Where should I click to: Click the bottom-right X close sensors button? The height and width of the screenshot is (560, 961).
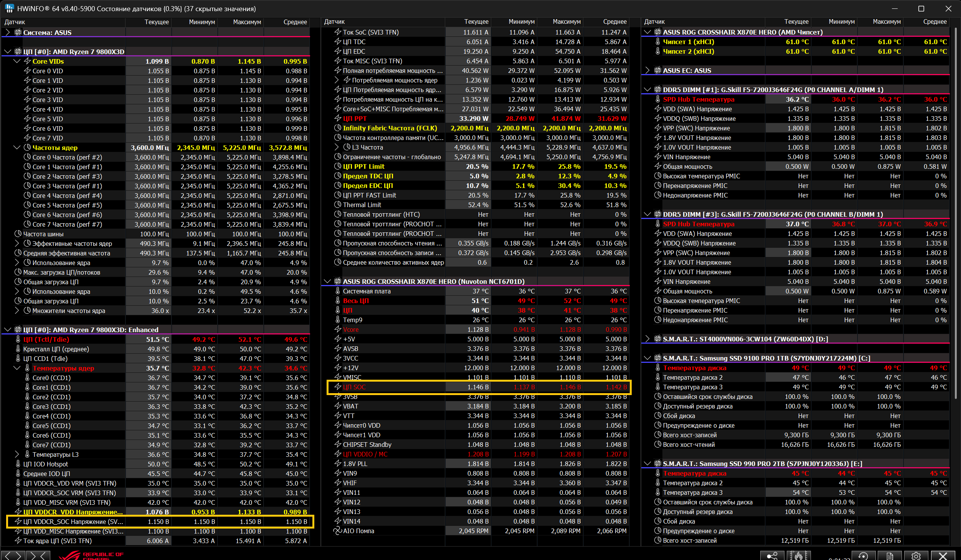[x=943, y=555]
